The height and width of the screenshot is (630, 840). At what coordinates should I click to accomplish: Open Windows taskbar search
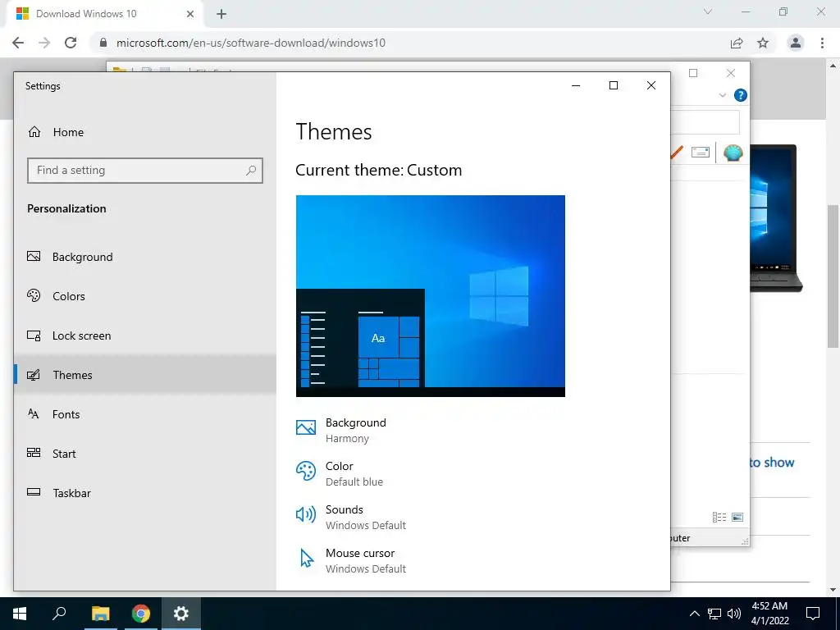[59, 614]
